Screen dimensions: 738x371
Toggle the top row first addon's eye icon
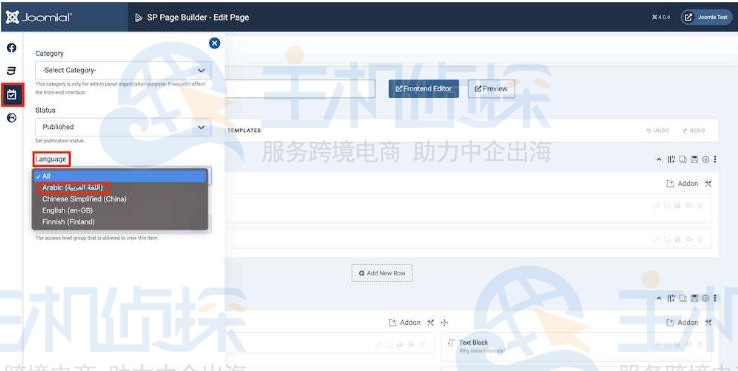coord(689,206)
